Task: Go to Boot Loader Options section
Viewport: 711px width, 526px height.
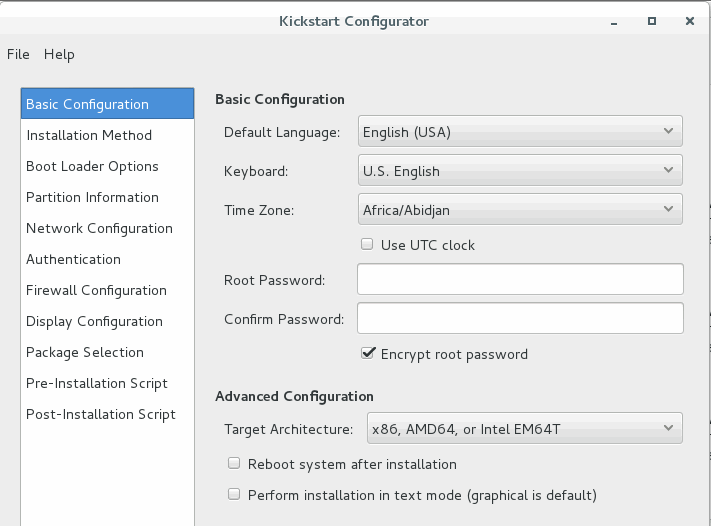Action: click(x=92, y=166)
